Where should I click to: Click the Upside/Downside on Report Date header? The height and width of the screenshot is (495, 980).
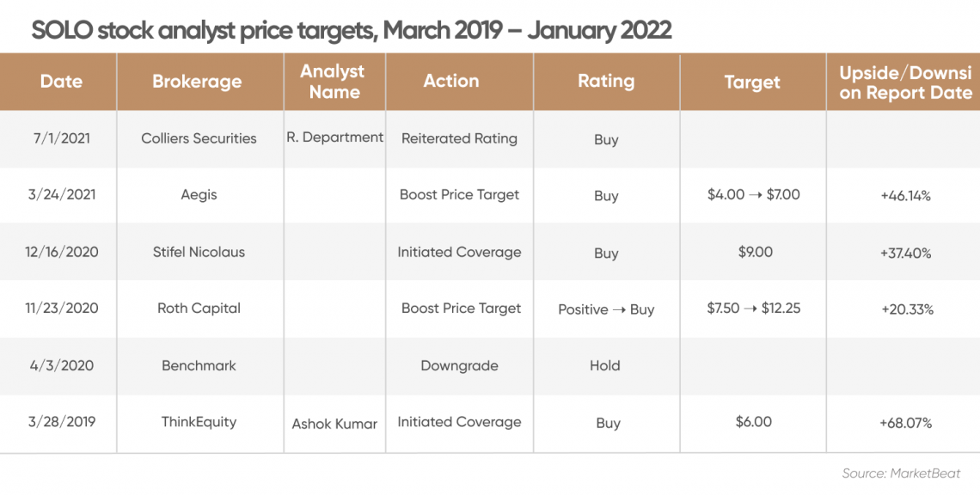(x=905, y=82)
